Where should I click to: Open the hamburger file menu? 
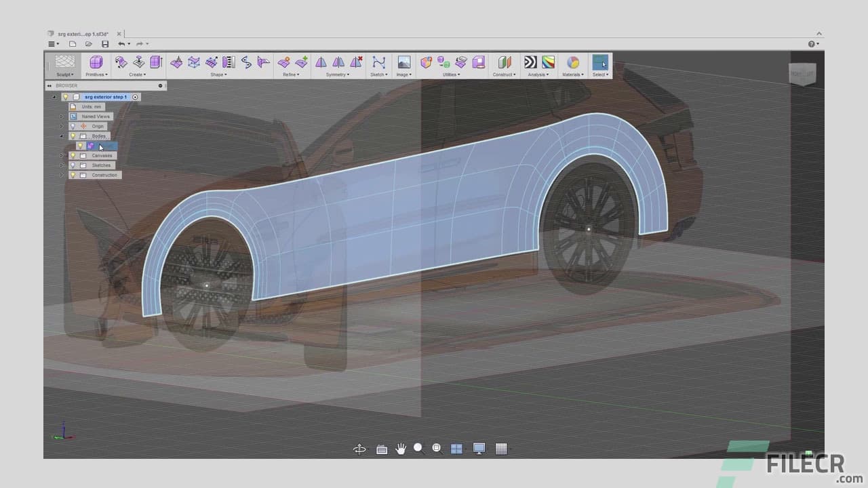click(53, 43)
